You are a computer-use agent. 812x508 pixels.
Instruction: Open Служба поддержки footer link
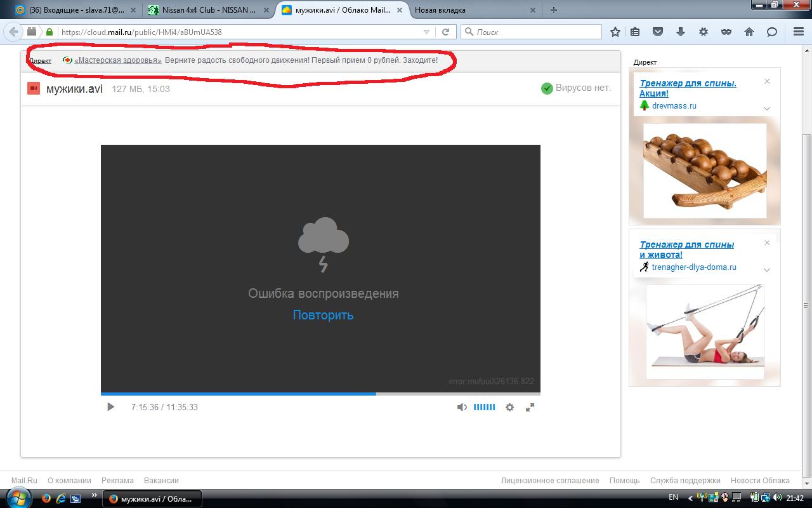coord(685,481)
